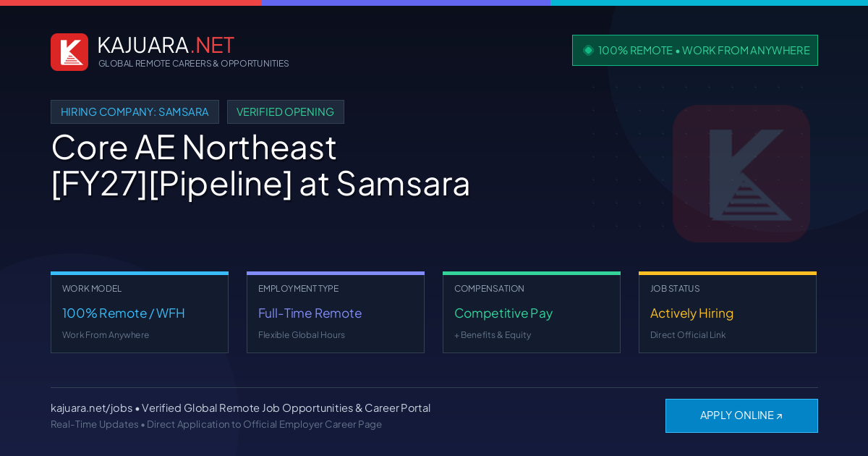Click '+ Benefits & Equity' text
The width and height of the screenshot is (868, 456).
pos(493,334)
